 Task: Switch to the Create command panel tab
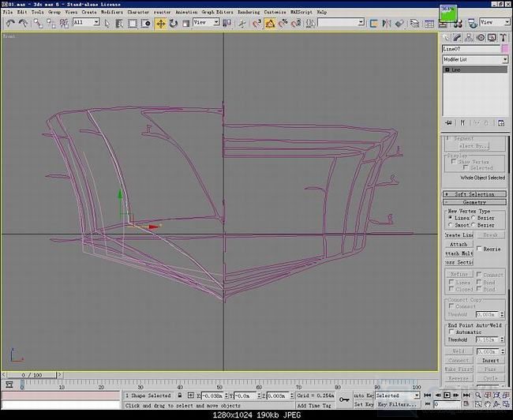[446, 38]
